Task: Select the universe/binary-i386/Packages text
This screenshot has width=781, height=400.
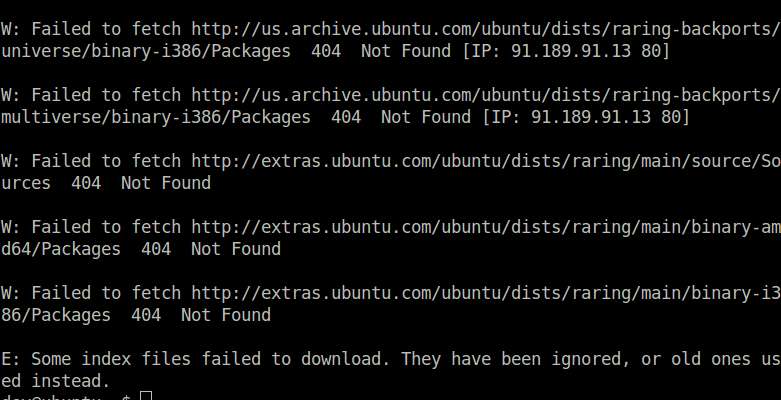Action: coord(146,51)
